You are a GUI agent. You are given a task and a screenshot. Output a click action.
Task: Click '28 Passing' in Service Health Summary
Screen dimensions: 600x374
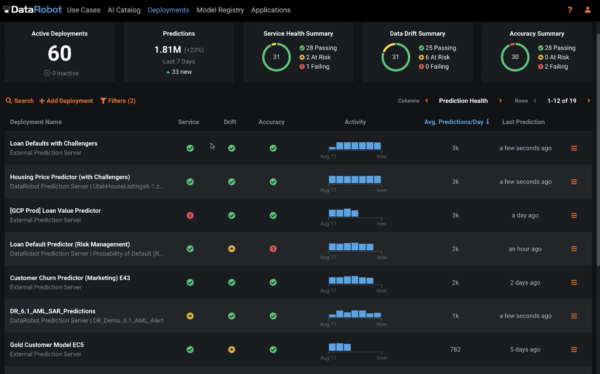(318, 48)
